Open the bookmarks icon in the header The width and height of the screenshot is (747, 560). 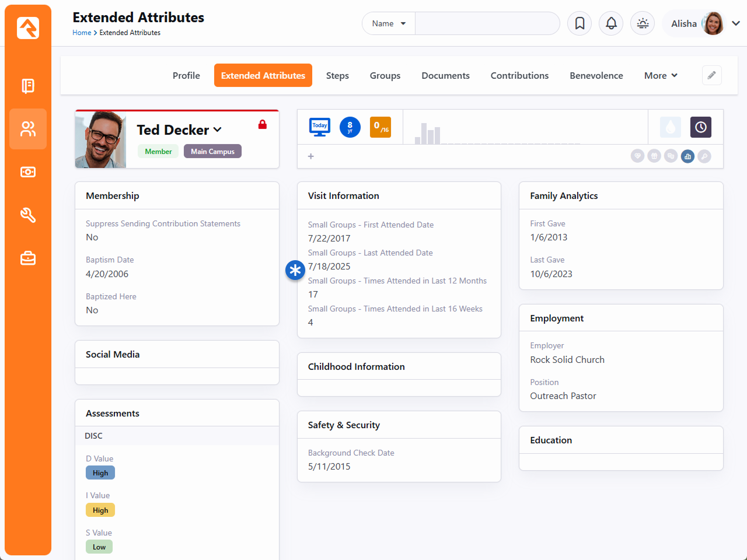coord(580,23)
